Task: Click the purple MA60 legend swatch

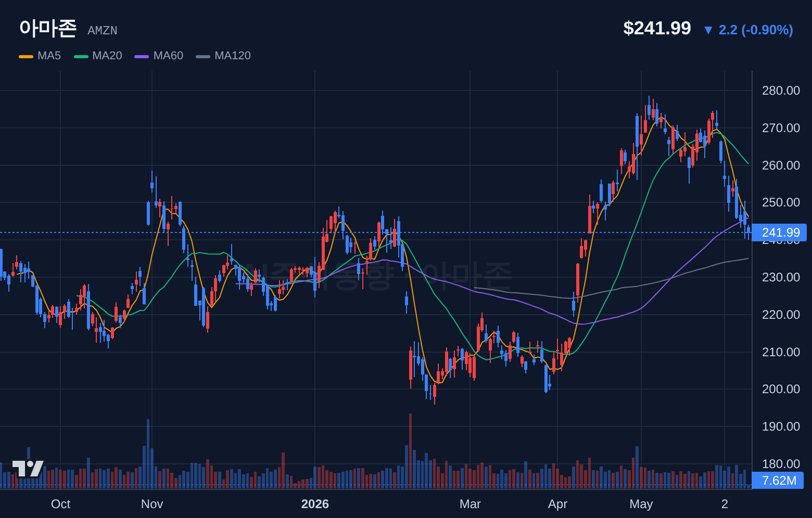Action: 142,56
